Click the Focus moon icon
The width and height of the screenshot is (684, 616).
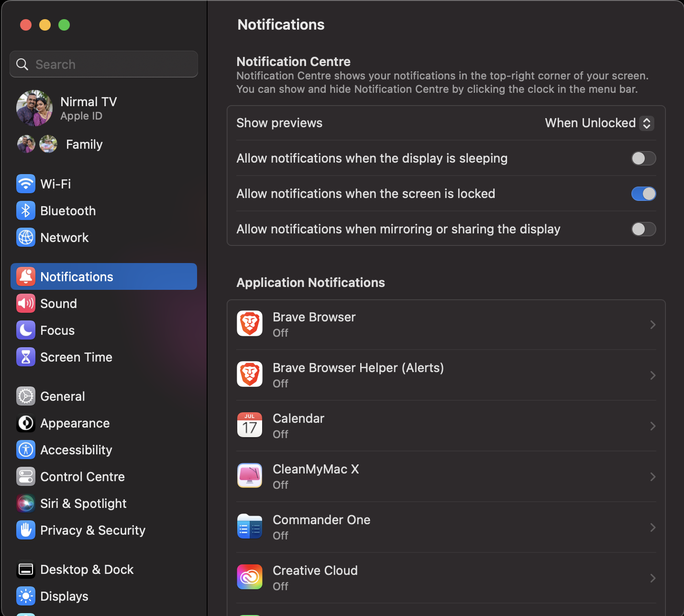[x=26, y=330]
